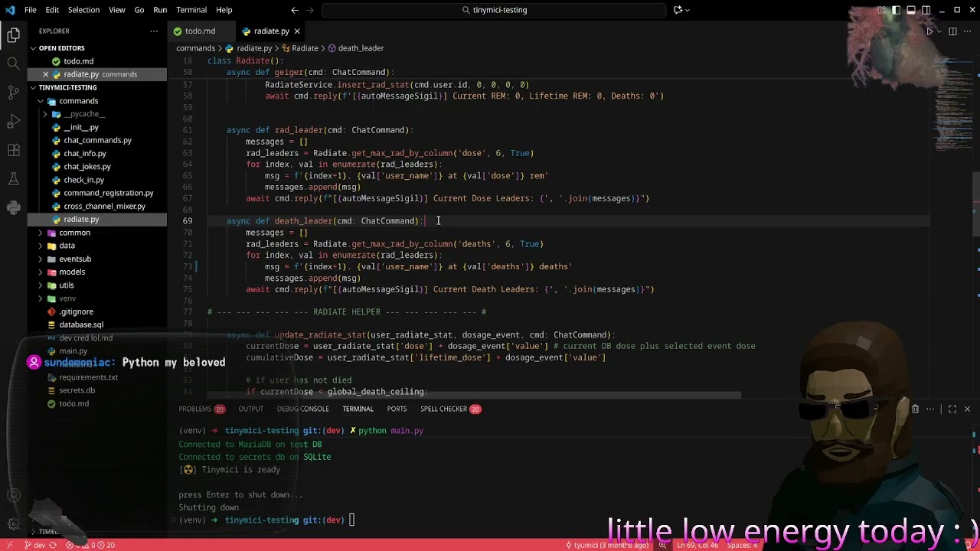Image resolution: width=980 pixels, height=551 pixels.
Task: Open the Explorer view in activity bar
Action: click(14, 35)
